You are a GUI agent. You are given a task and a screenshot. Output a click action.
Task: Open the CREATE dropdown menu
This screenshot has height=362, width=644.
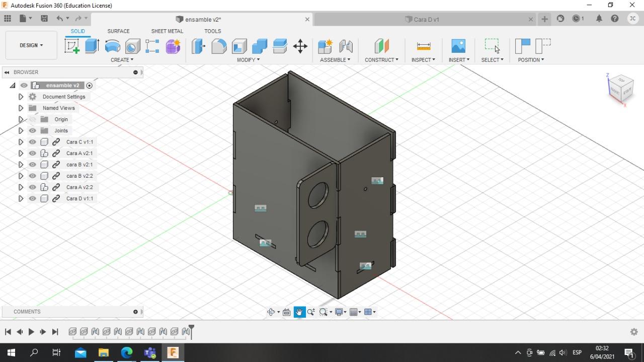pos(122,60)
